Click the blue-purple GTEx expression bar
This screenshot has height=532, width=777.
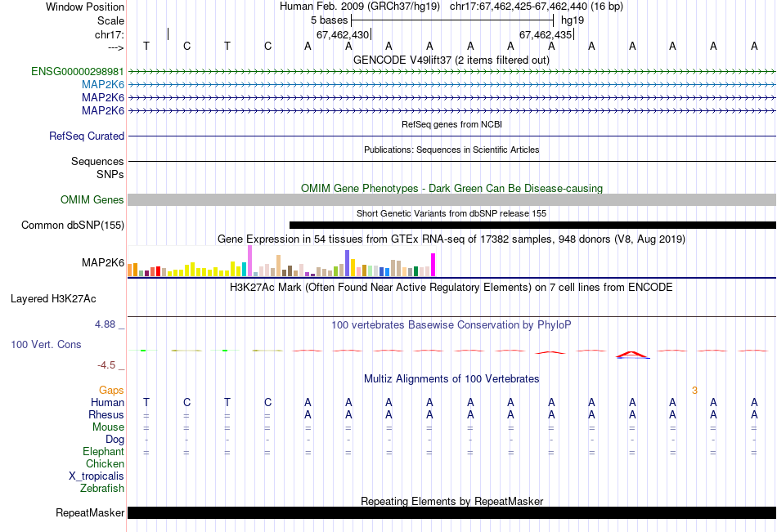pyautogui.click(x=348, y=263)
